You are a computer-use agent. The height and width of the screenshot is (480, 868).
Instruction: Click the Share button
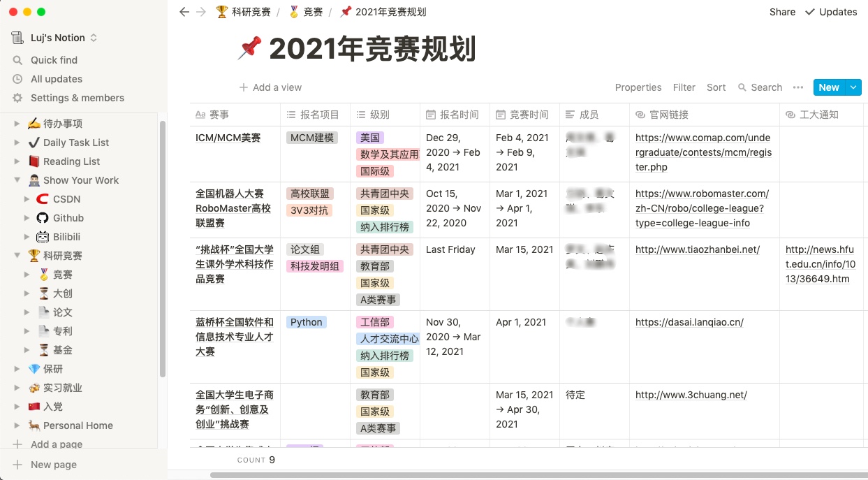(x=781, y=12)
